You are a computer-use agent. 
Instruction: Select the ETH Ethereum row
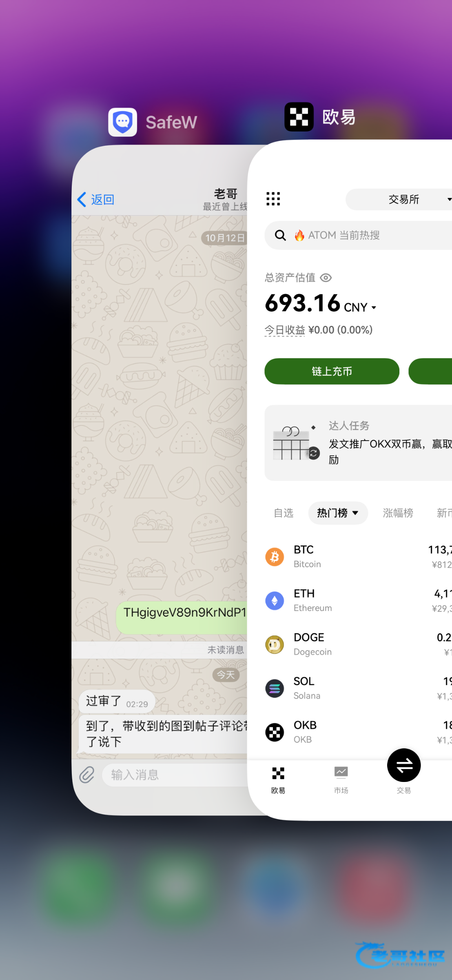coord(358,601)
